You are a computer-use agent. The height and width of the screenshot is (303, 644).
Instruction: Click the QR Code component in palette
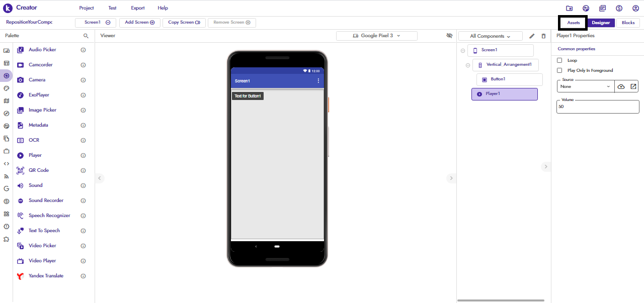pyautogui.click(x=38, y=170)
